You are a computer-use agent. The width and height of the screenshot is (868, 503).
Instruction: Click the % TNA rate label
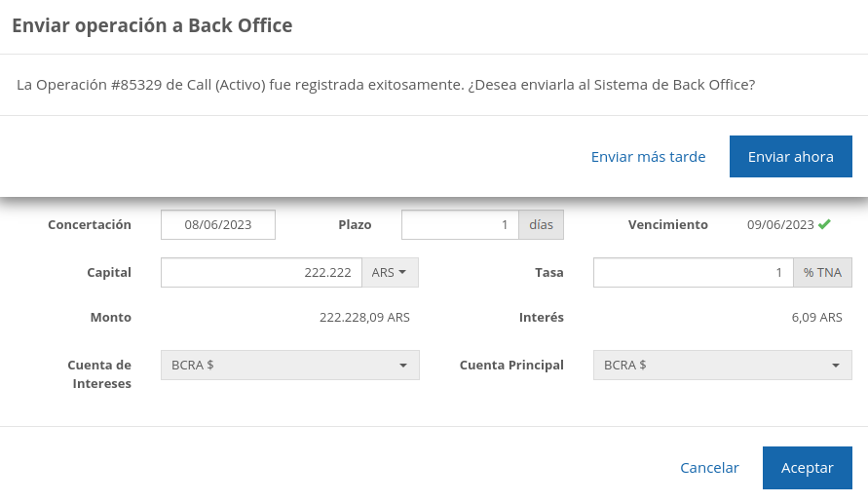pyautogui.click(x=822, y=273)
